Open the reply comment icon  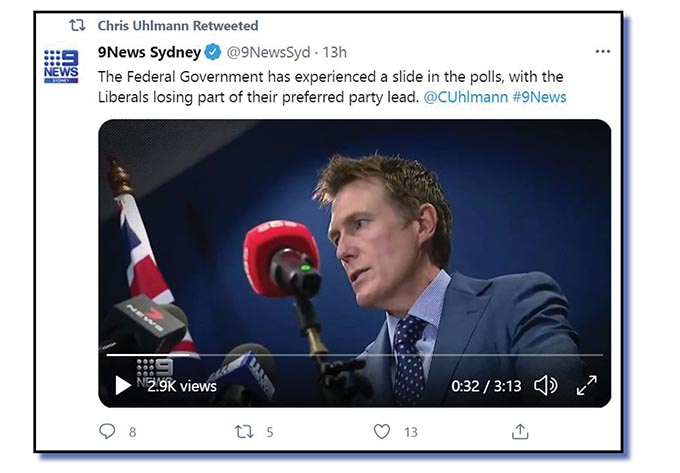(x=108, y=432)
